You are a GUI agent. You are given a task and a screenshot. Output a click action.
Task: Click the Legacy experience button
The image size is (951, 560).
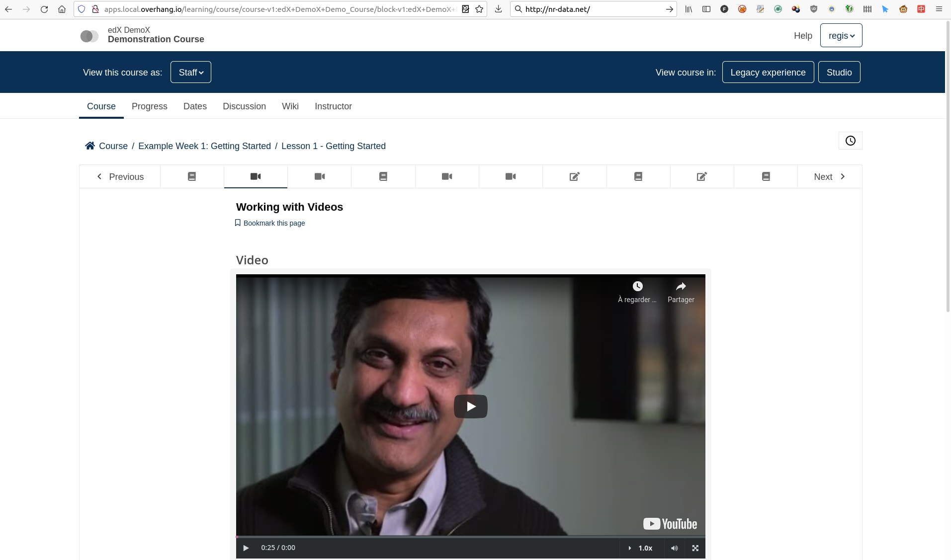tap(767, 72)
